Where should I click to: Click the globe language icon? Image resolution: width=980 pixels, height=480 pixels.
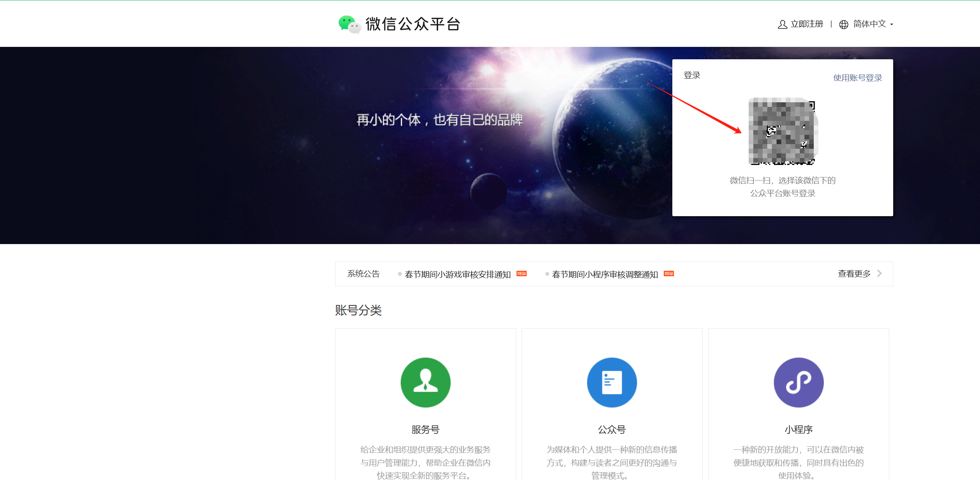[x=844, y=24]
